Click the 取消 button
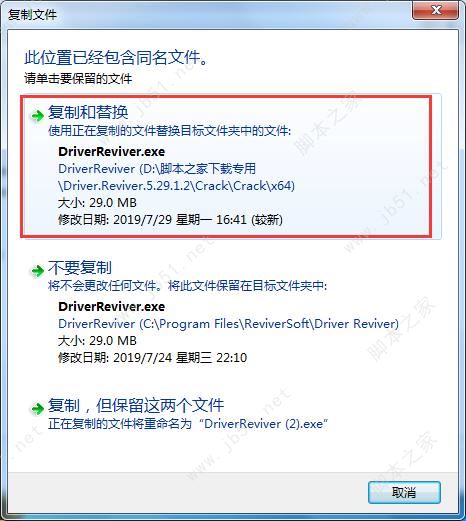The width and height of the screenshot is (466, 521). pos(404,492)
